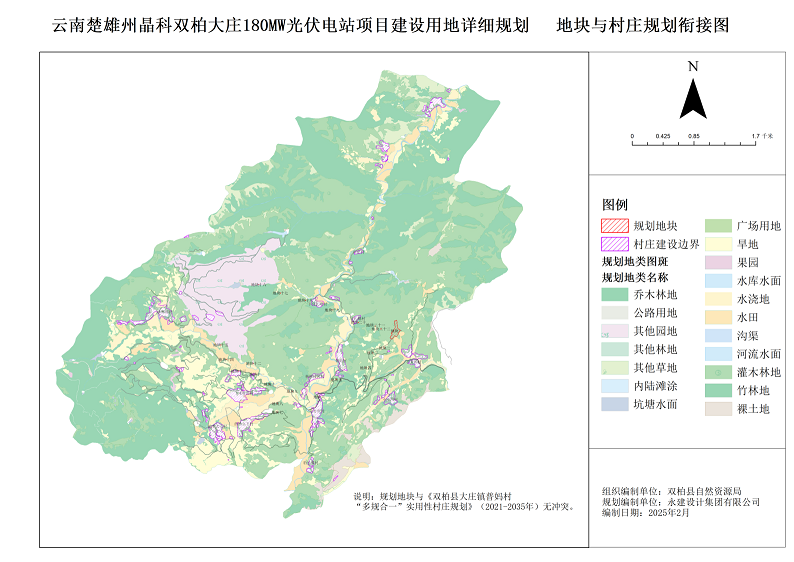Select the 乔木林地 green legend swatch
This screenshot has height=562, width=794.
(x=614, y=295)
